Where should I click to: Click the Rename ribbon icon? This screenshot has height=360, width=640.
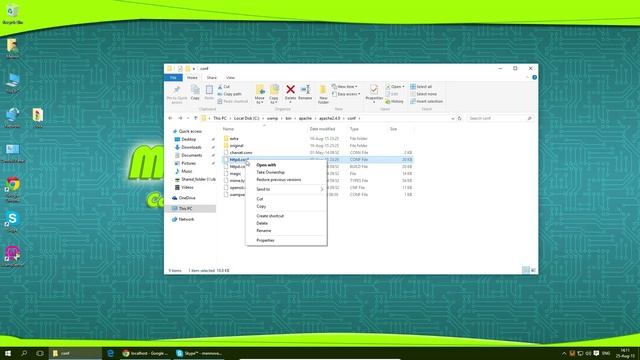(305, 93)
